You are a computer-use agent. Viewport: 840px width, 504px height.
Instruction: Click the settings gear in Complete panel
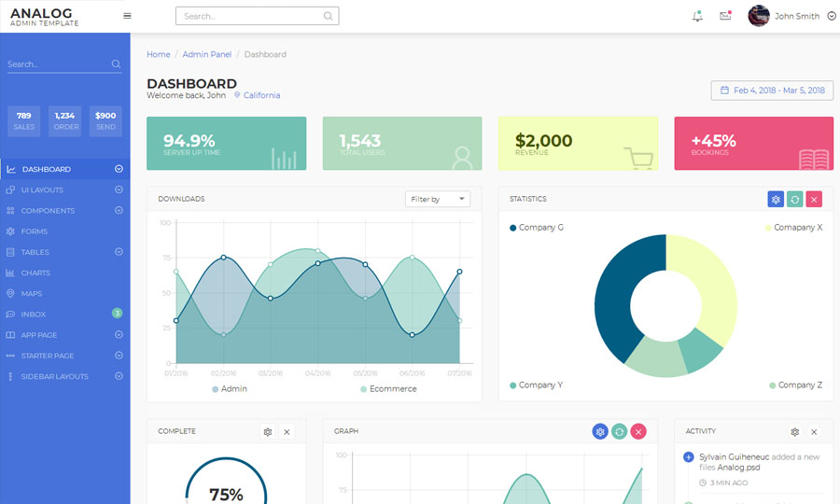tap(268, 432)
